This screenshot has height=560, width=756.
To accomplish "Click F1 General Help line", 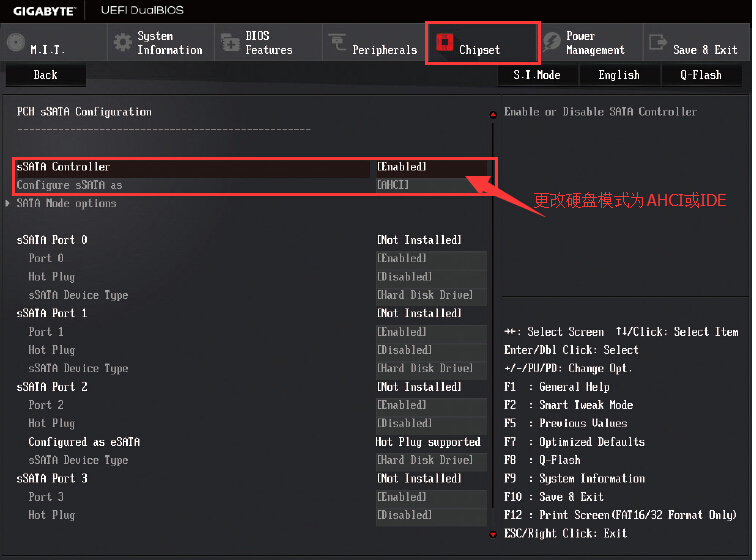I will 557,387.
